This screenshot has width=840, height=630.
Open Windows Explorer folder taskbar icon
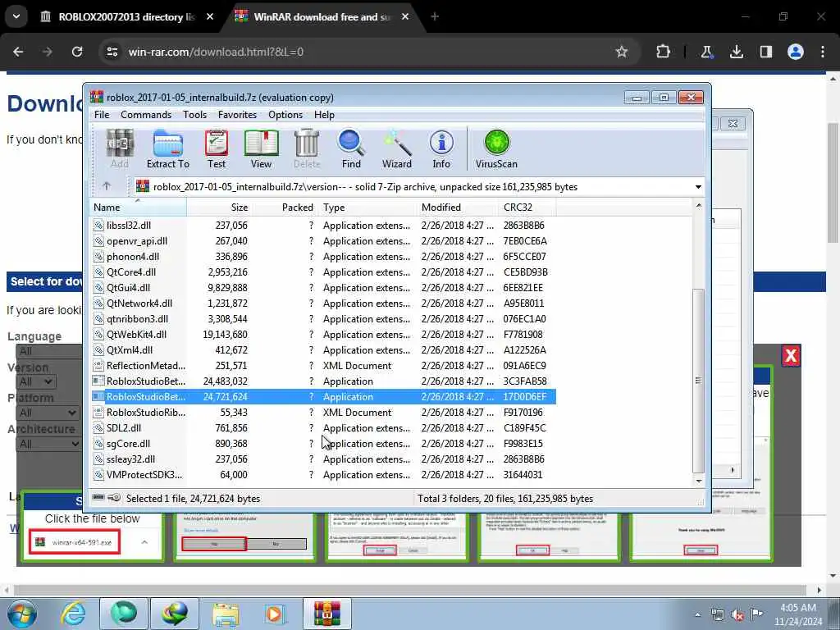(226, 614)
